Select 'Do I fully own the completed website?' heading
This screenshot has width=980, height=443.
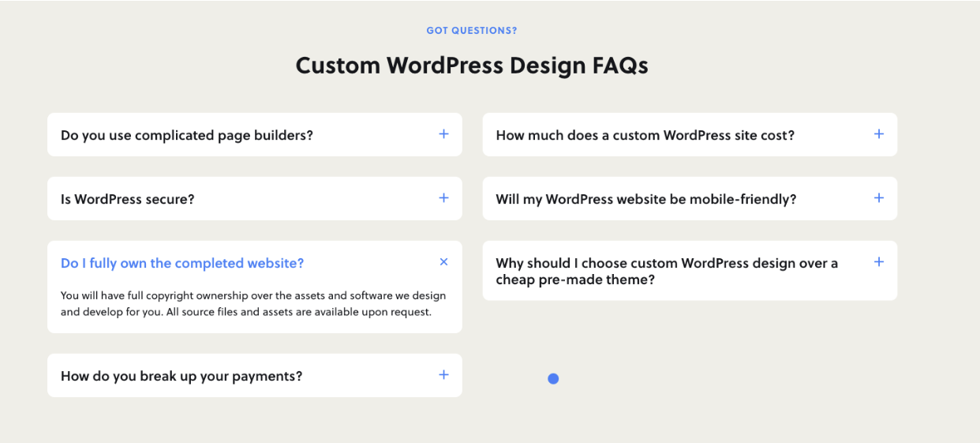(x=182, y=263)
